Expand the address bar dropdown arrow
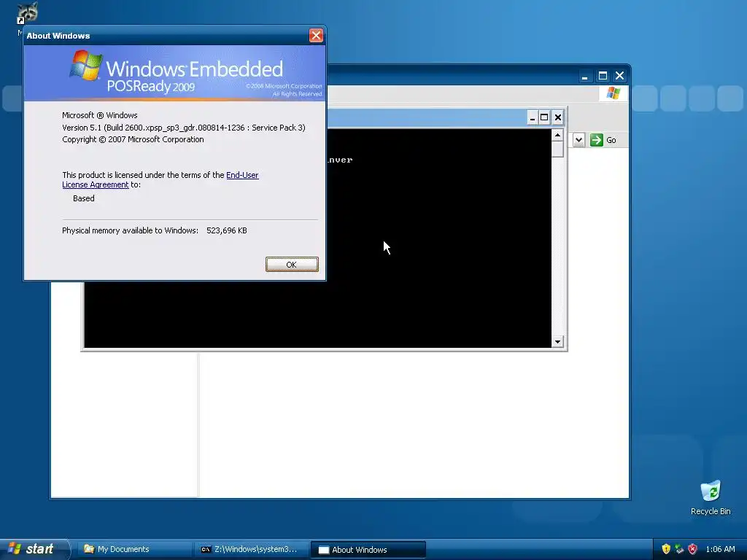Screen dimensions: 747x560 point(578,140)
